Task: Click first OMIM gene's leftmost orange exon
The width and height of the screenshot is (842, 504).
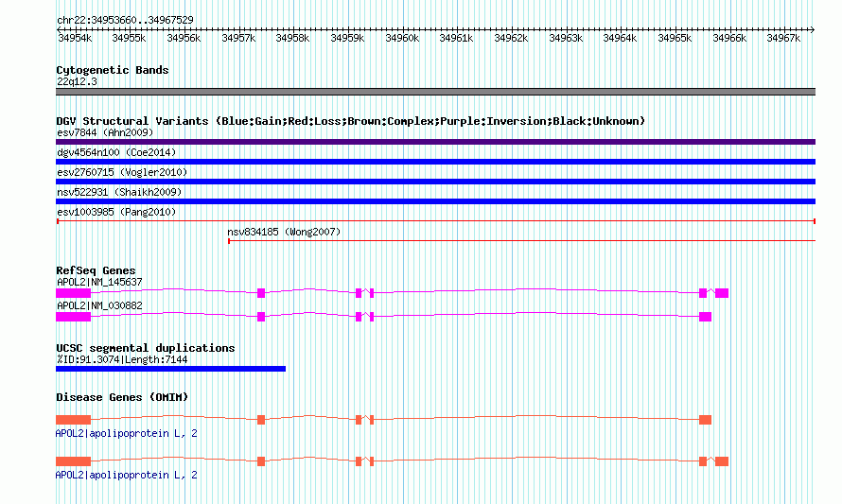Action: 74,420
